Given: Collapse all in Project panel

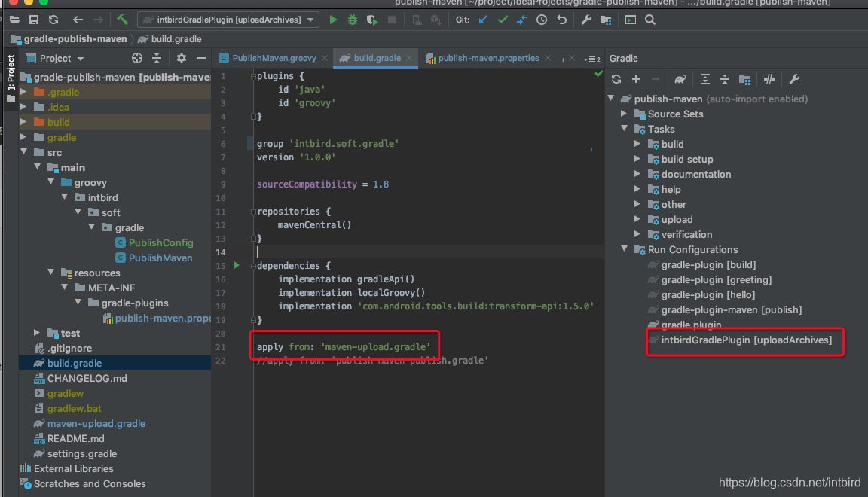Looking at the screenshot, I should [x=157, y=58].
